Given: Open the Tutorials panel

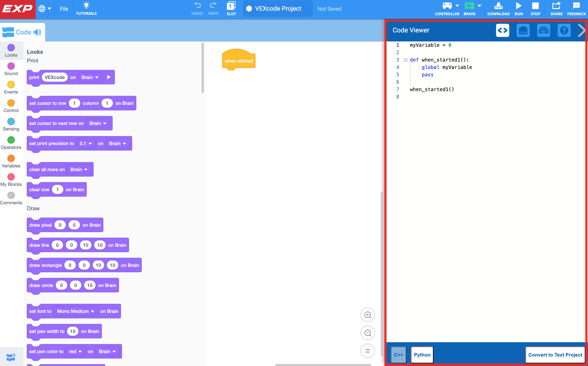Looking at the screenshot, I should [x=86, y=8].
